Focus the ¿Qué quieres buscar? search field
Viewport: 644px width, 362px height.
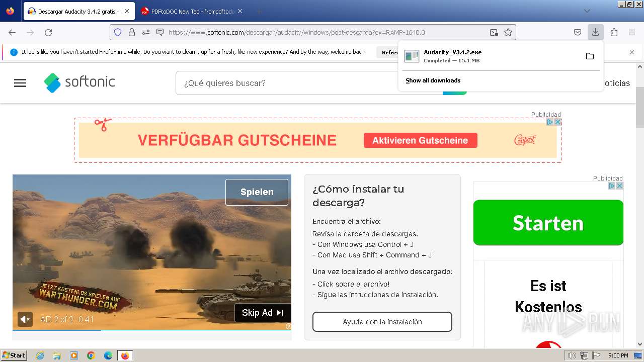(x=309, y=83)
